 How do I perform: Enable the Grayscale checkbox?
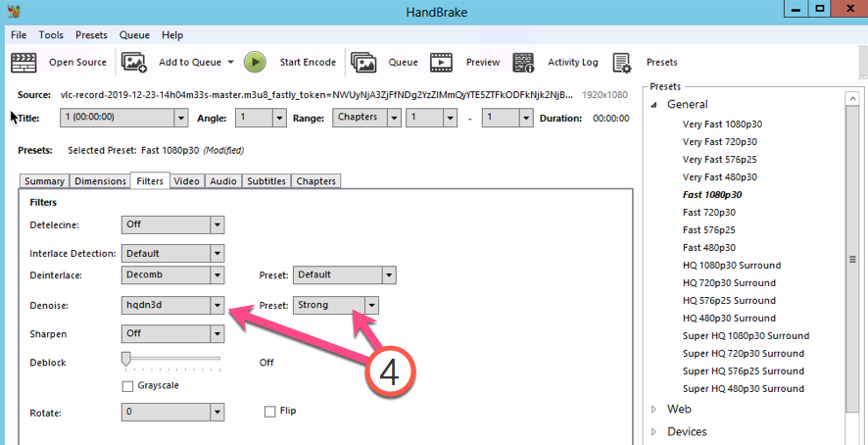[127, 386]
